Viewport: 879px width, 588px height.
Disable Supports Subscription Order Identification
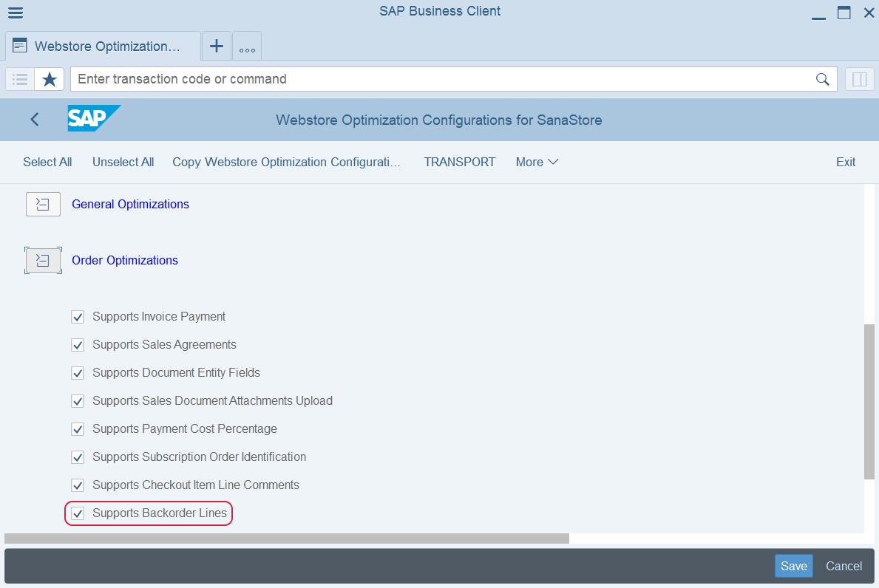78,457
